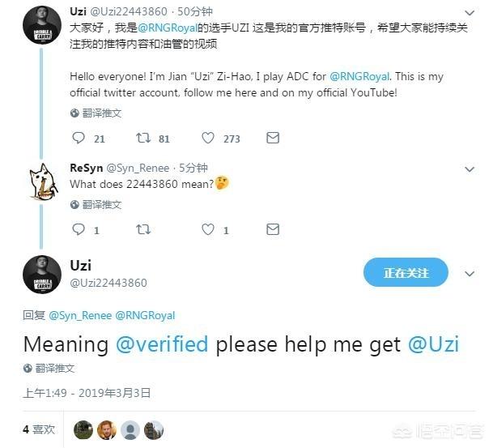Viewport: 493px width, 448px height.
Task: Retweet Uzi's tweet with 81 retweets
Action: pyautogui.click(x=143, y=138)
